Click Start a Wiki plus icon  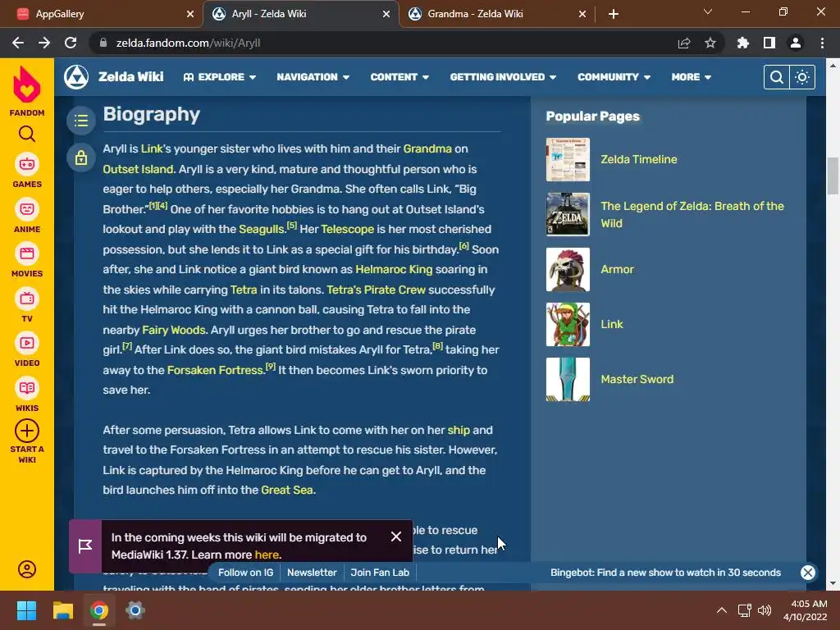(x=27, y=431)
